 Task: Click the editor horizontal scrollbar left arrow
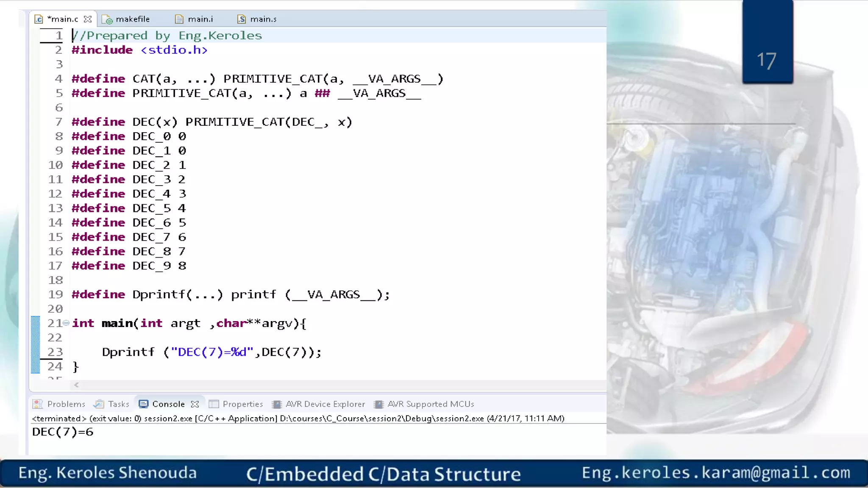(x=76, y=385)
